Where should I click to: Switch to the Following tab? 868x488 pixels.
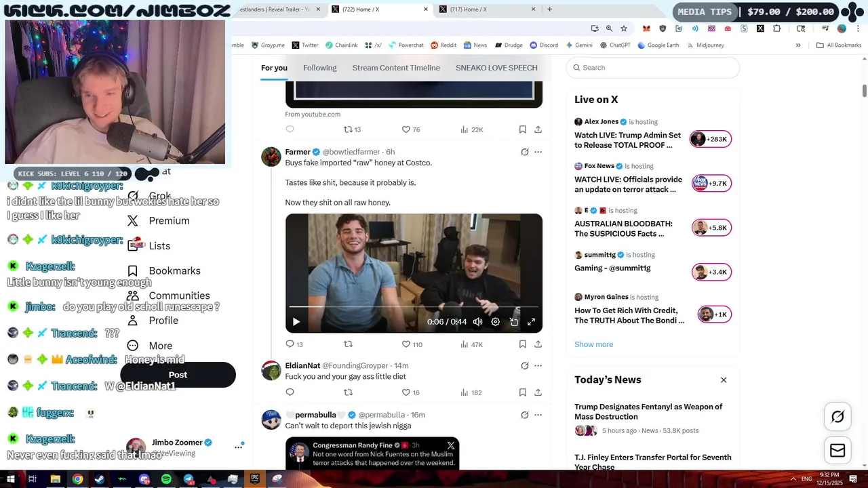coord(319,68)
